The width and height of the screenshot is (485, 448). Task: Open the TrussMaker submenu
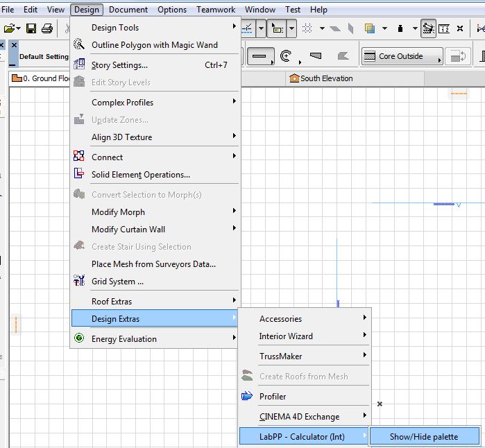point(305,356)
